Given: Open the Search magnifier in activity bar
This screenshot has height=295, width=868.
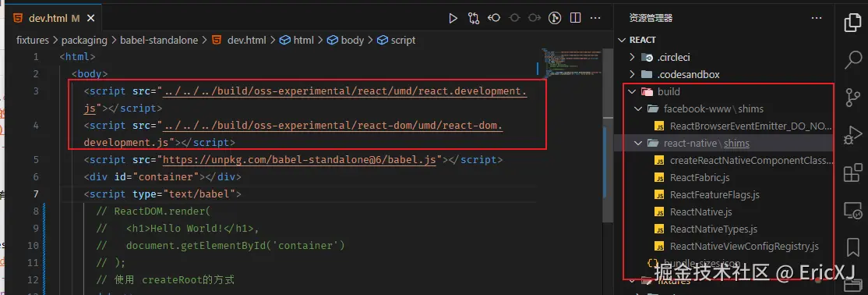Looking at the screenshot, I should tap(852, 59).
